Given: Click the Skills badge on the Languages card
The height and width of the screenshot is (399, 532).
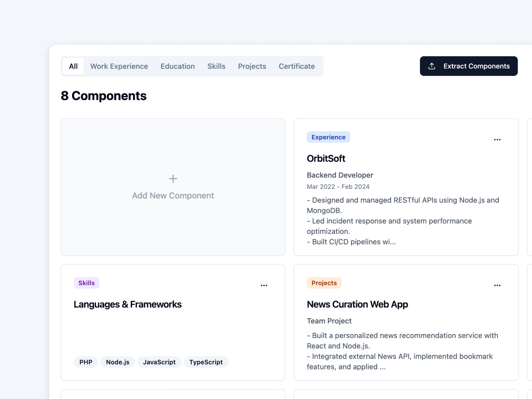Looking at the screenshot, I should pos(86,283).
